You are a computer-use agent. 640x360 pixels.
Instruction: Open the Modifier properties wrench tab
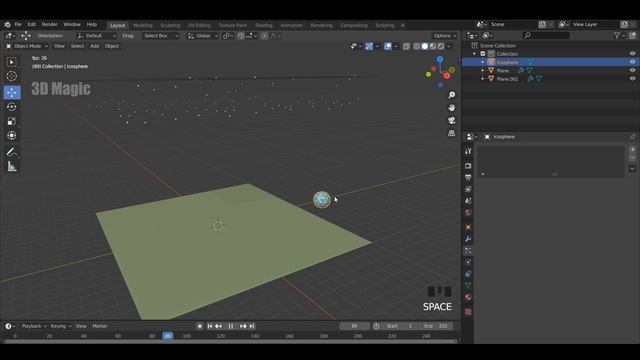(468, 239)
